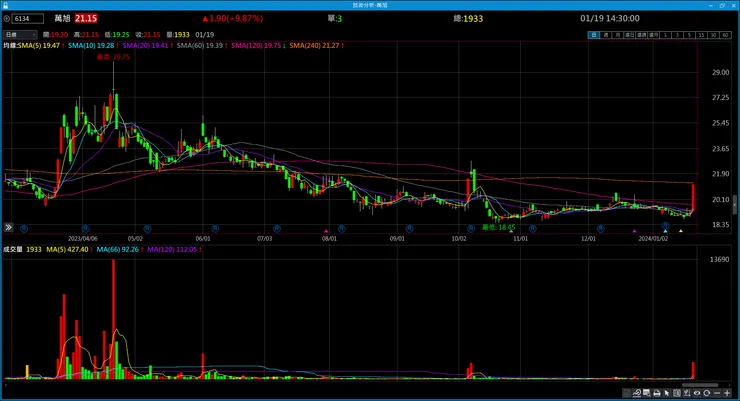Click the purple triangle marker before 2024/01/02

click(x=634, y=231)
